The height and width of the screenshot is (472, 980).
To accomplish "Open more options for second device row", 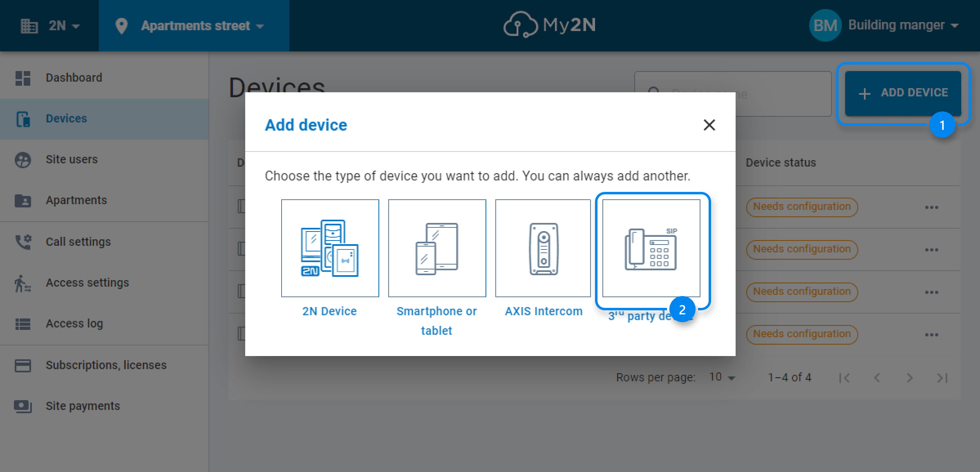I will tap(932, 250).
